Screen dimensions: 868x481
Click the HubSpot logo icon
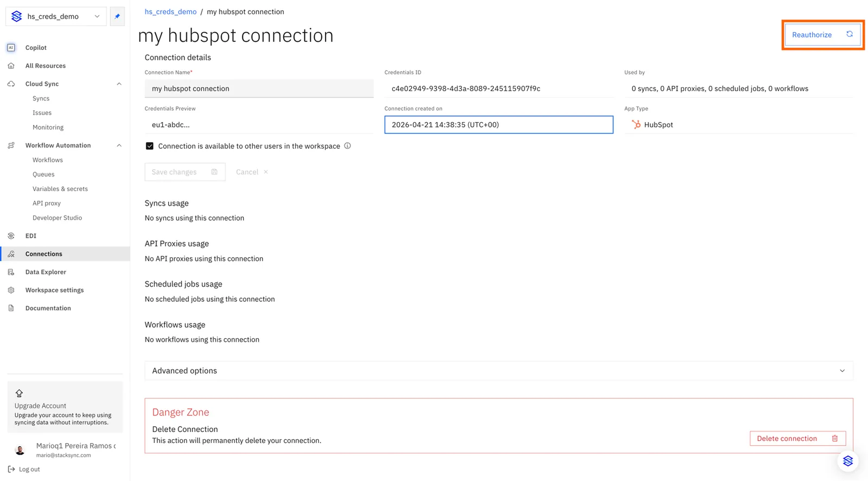[x=636, y=125]
